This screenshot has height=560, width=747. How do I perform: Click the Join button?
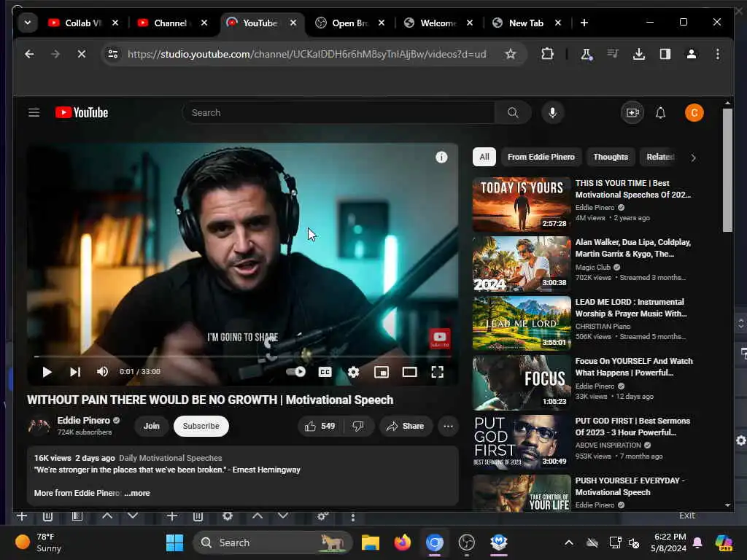coord(152,426)
